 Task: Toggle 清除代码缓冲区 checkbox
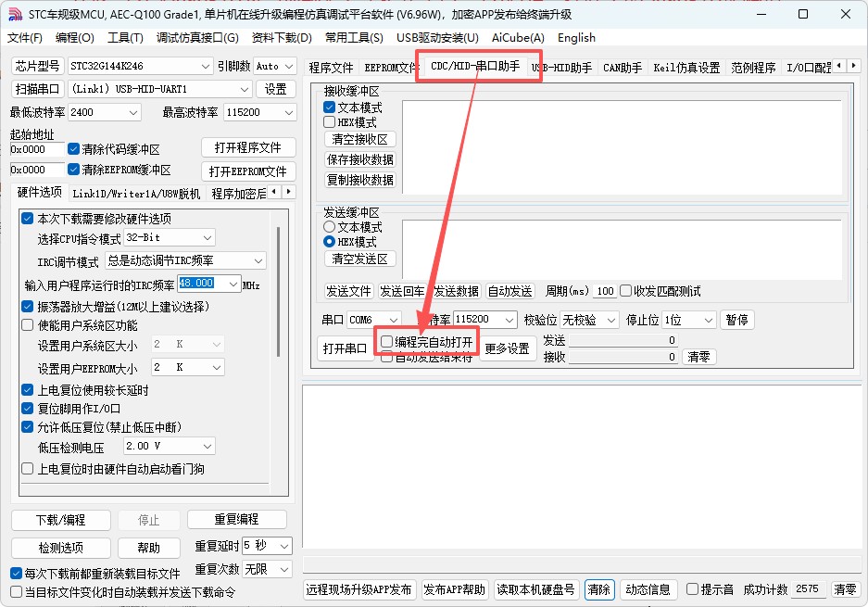point(73,149)
